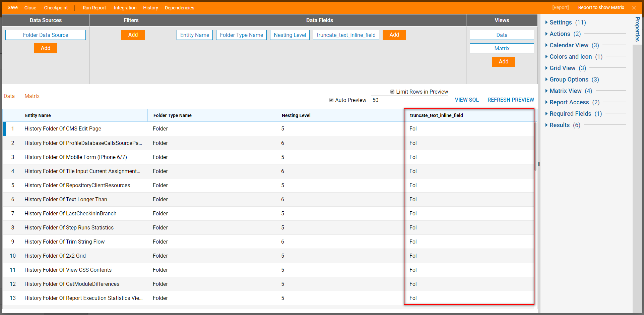Click Checkpoint in the top menu
The image size is (644, 315).
(56, 8)
